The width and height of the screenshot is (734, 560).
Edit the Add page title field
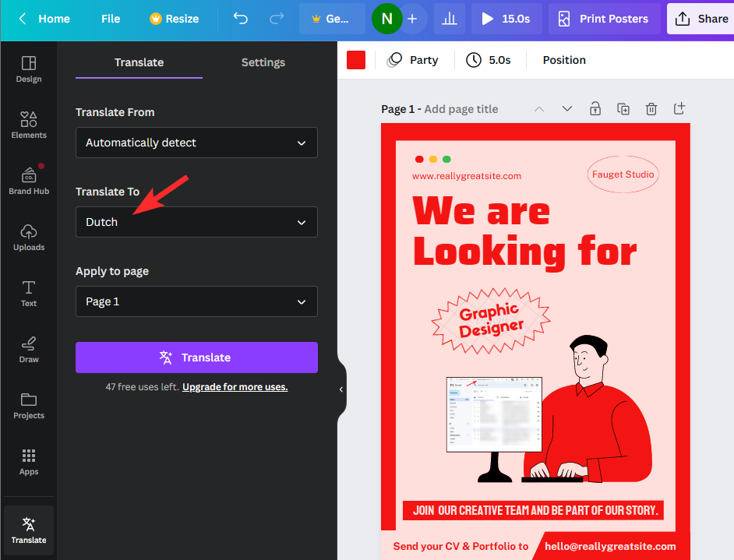(x=461, y=109)
